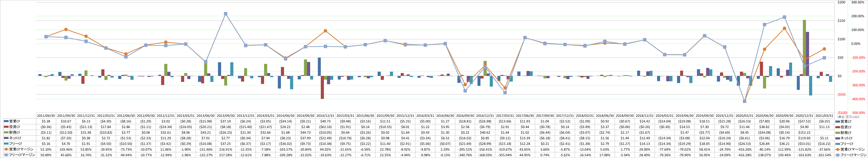Click the フリーCFマージン lowest marker at 2020/03/31
The width and height of the screenshot is (868, 158).
(x=744, y=101)
